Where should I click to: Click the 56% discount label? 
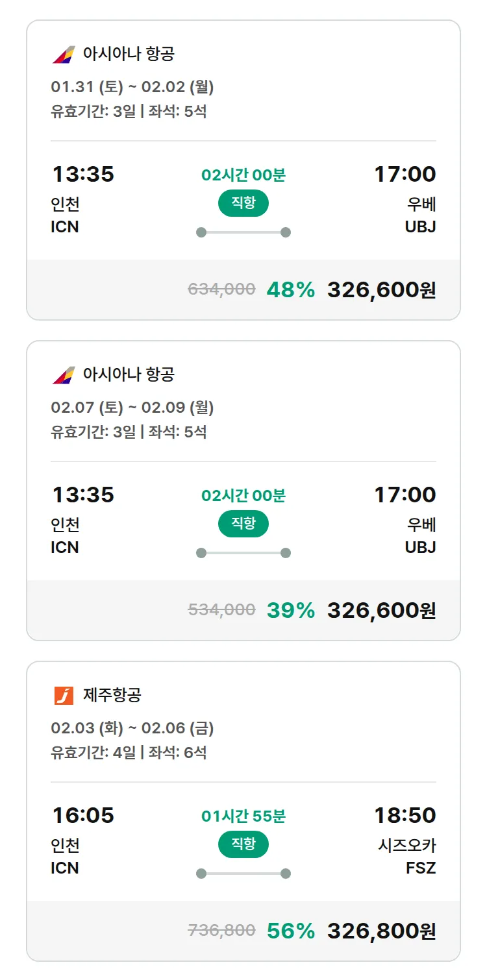point(290,931)
